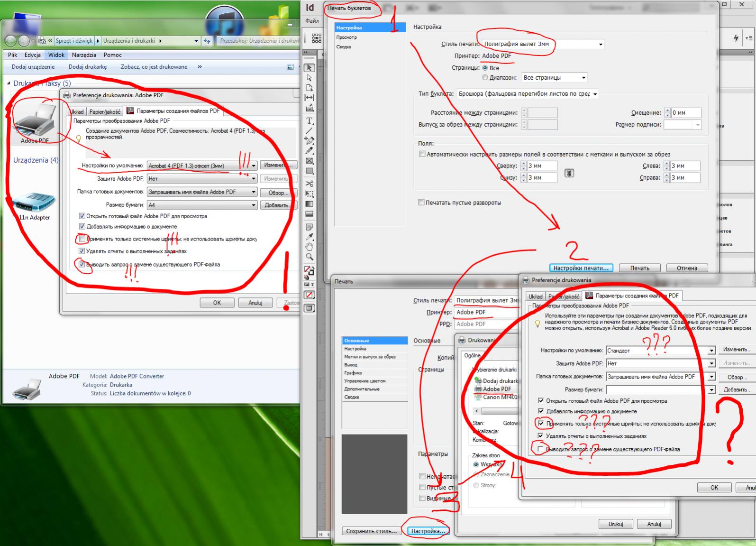The height and width of the screenshot is (546, 756).
Task: Pick the Pencil tool
Action: pos(309,151)
